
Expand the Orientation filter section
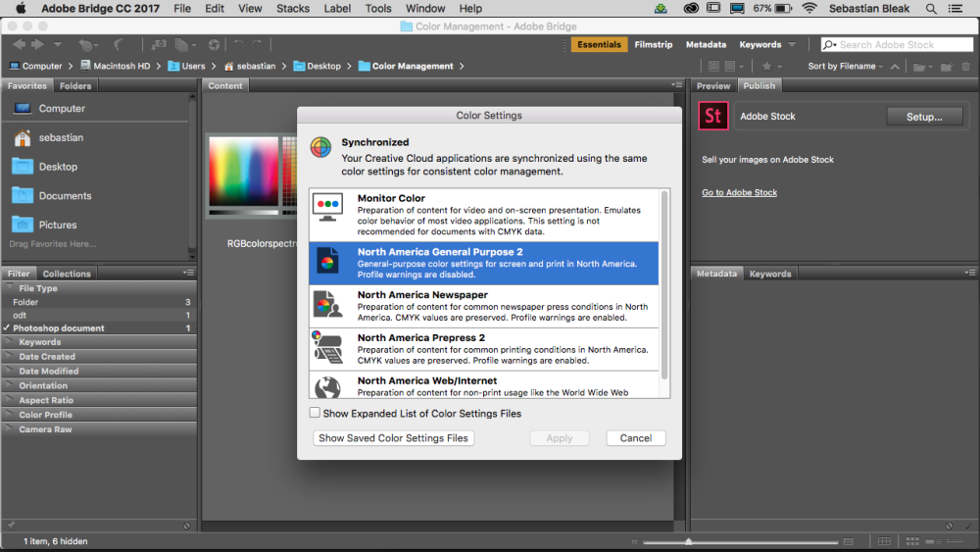(x=10, y=385)
